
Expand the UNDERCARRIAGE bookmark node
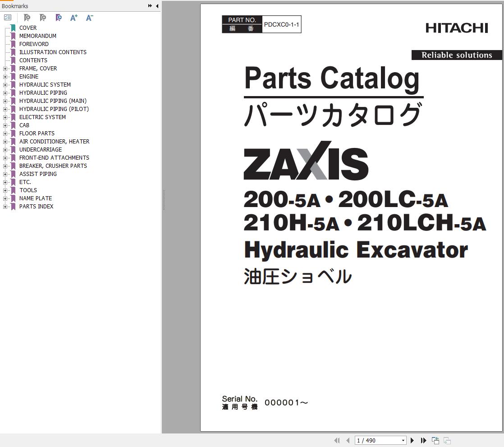point(5,150)
